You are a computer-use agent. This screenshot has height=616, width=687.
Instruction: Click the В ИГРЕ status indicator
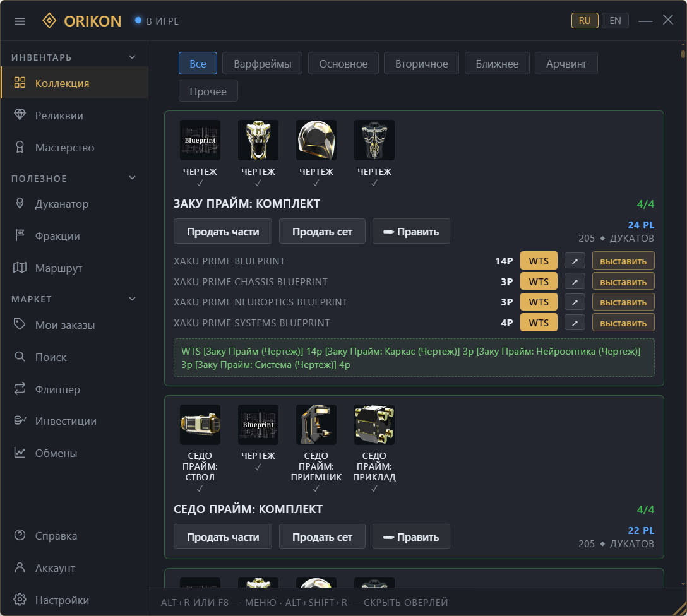(x=157, y=21)
